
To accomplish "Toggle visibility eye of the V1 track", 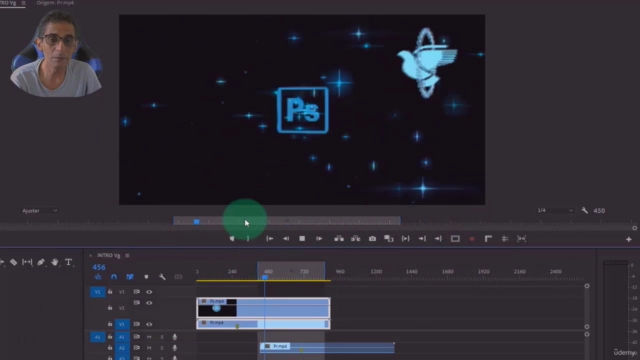I will (x=149, y=324).
